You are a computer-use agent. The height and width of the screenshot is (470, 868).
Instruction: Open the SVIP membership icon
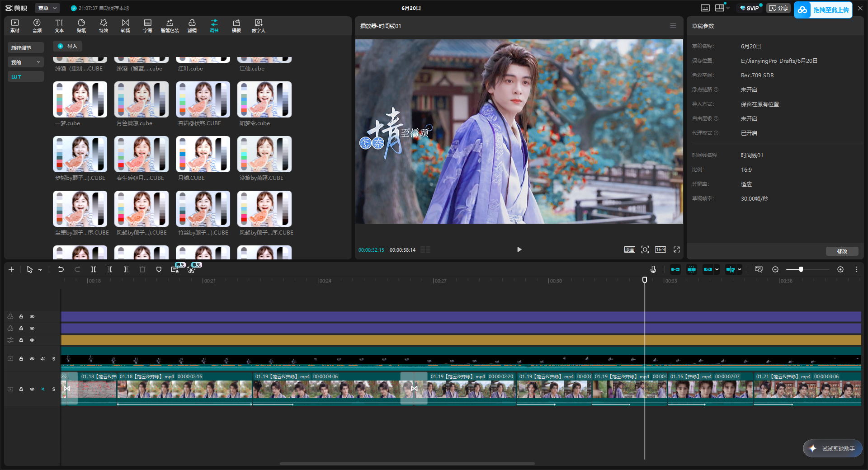tap(750, 8)
